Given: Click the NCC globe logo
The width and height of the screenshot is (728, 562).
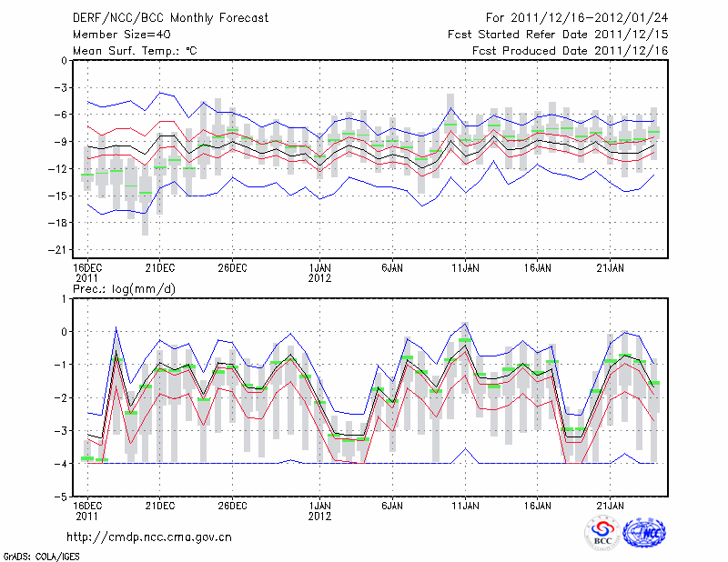Looking at the screenshot, I should point(643,534).
